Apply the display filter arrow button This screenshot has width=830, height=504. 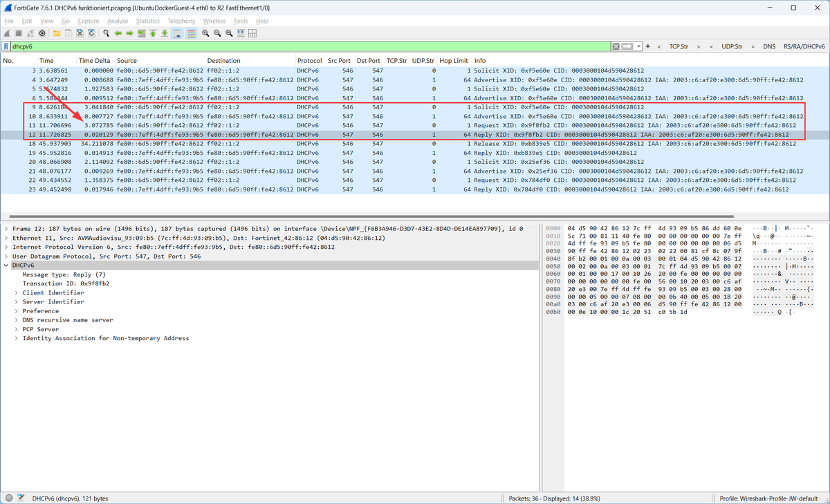pyautogui.click(x=627, y=46)
